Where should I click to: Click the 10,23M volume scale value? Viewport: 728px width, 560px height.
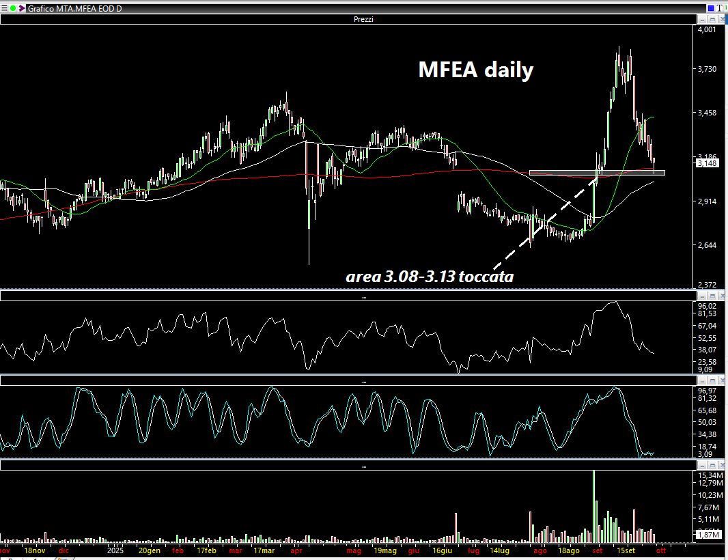pyautogui.click(x=710, y=495)
